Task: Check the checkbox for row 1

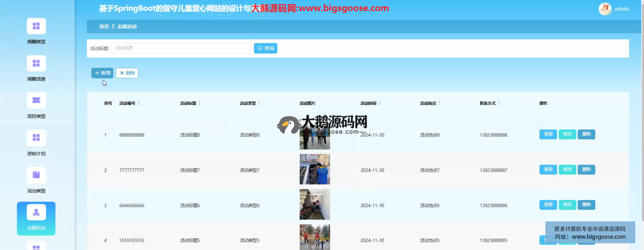Action: [91, 135]
